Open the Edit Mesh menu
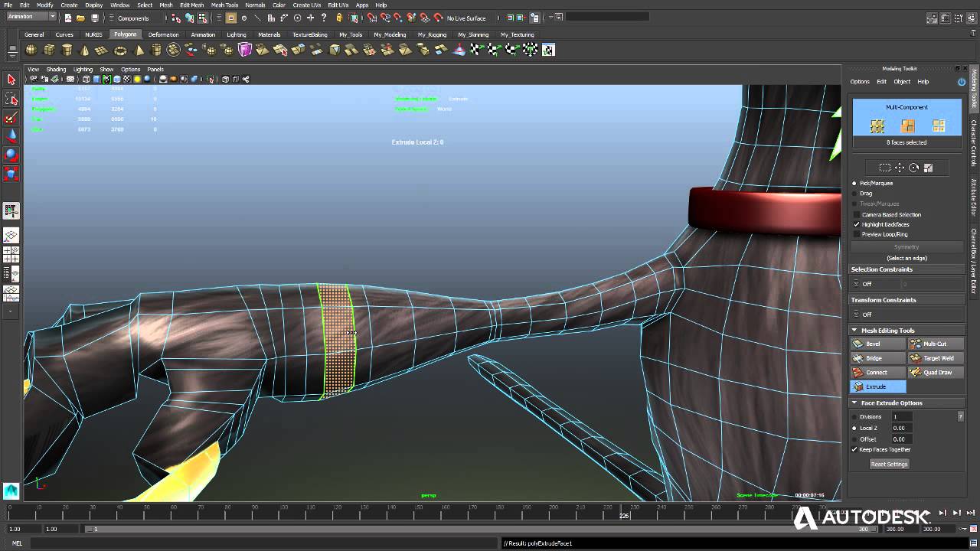This screenshot has height=551, width=980. (x=191, y=5)
